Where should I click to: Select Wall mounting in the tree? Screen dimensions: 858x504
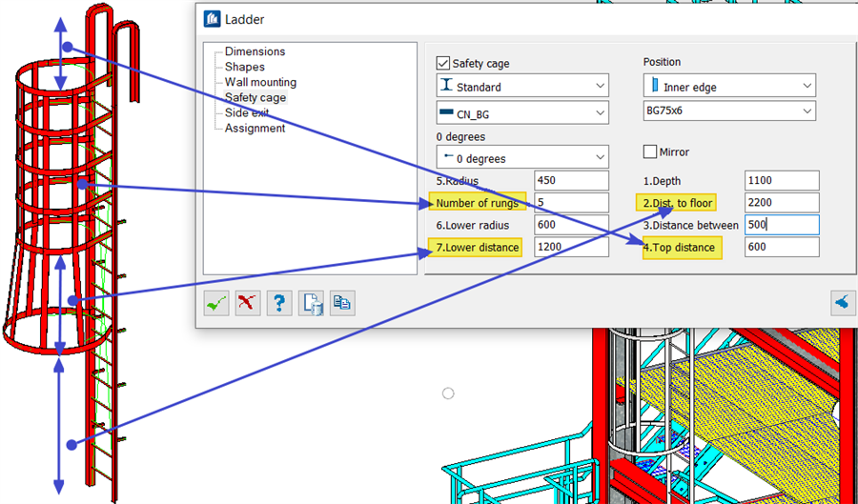[x=260, y=82]
